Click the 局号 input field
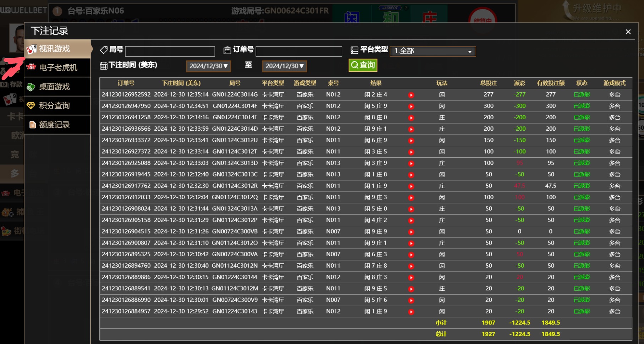Image resolution: width=644 pixels, height=344 pixels. tap(170, 51)
